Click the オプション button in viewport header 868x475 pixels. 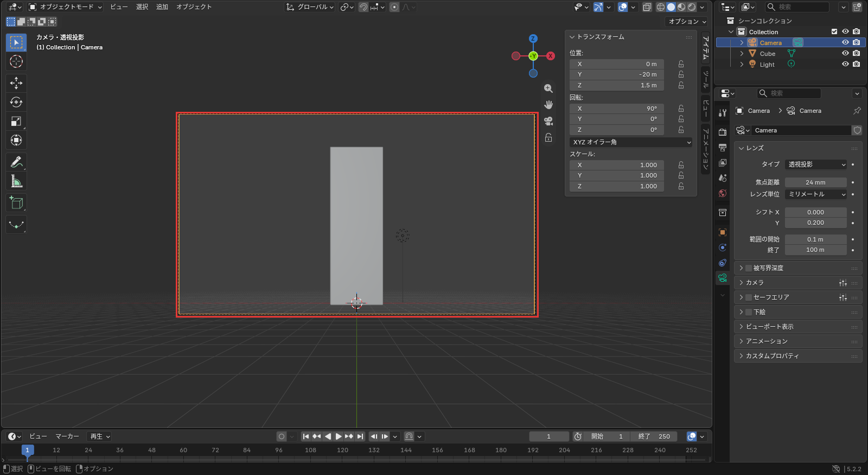(687, 22)
